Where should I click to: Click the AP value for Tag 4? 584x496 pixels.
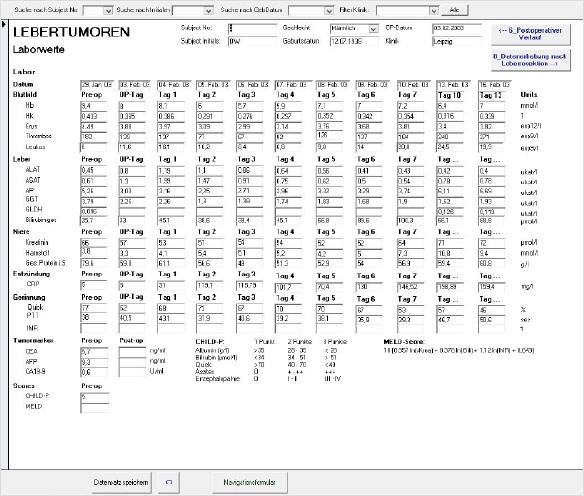(x=288, y=191)
